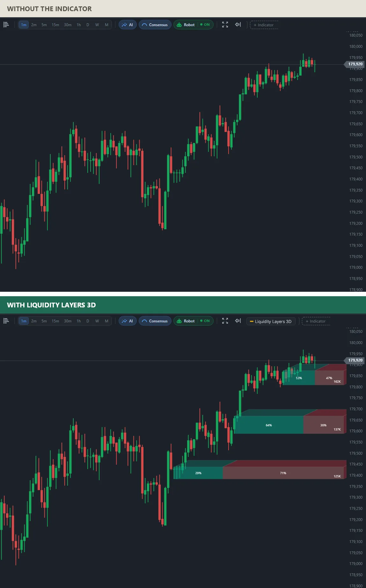Click the AI button in top chart

(x=128, y=25)
